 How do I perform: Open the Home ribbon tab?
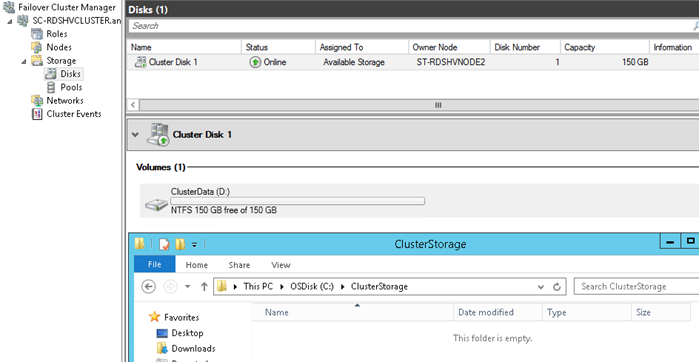tap(197, 265)
